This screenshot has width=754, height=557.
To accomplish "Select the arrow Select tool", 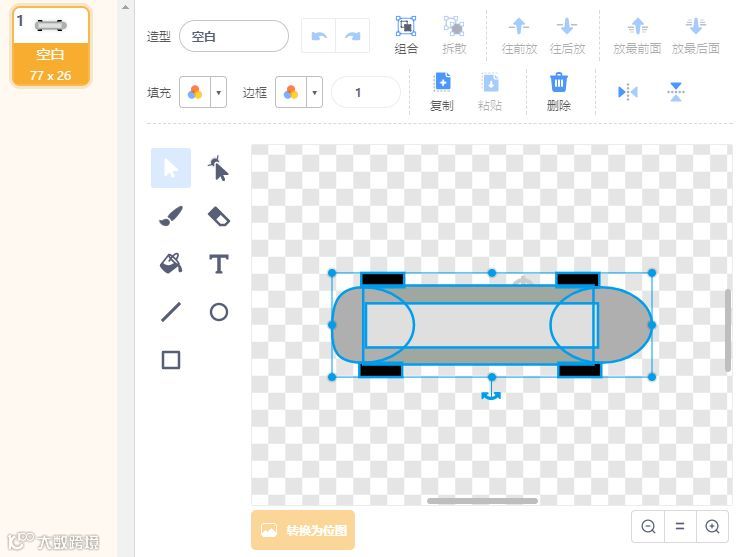I will (x=171, y=168).
